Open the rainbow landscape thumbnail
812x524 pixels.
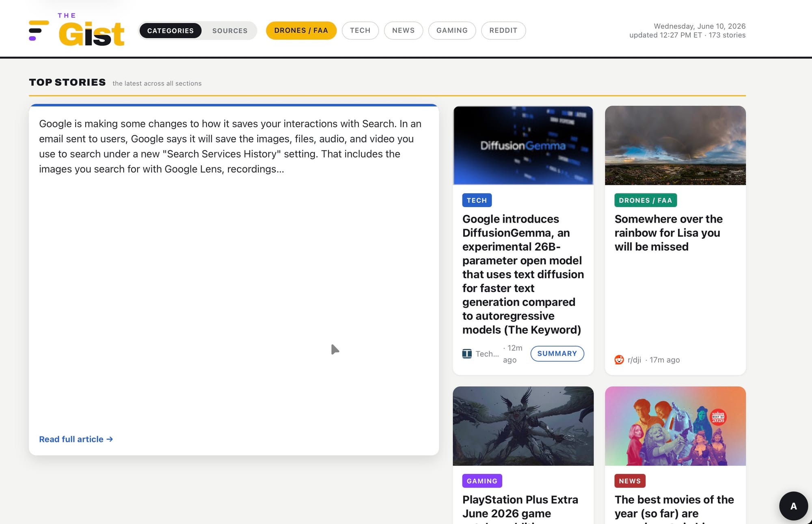pyautogui.click(x=675, y=145)
